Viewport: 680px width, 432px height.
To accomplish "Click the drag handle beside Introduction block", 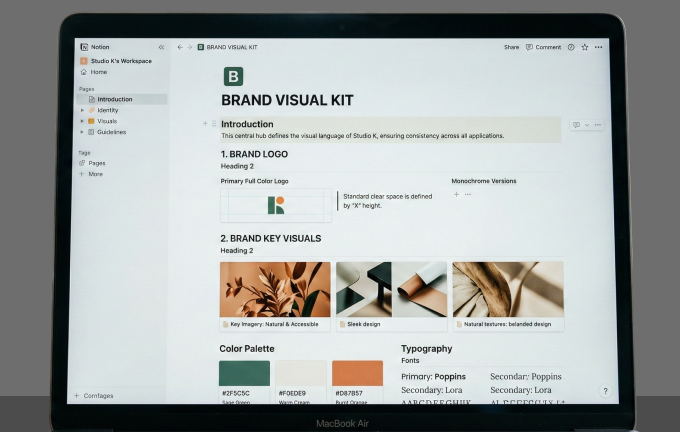I will click(214, 124).
